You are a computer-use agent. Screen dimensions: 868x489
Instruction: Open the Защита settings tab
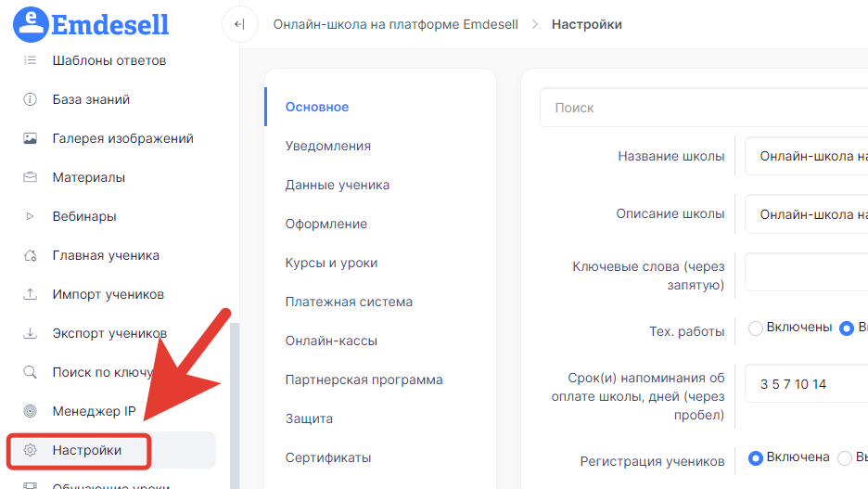[x=309, y=418]
